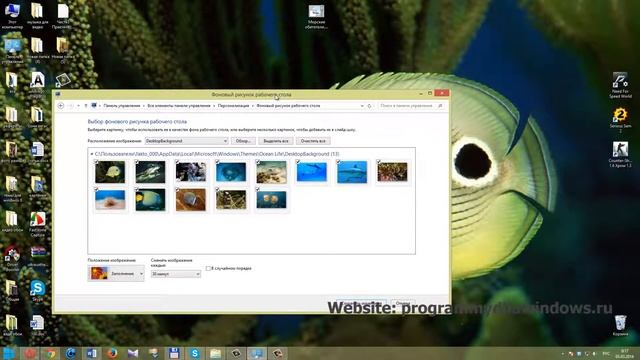Open the Морские обитатели desktop file
This screenshot has width=640, height=360.
pos(316,17)
